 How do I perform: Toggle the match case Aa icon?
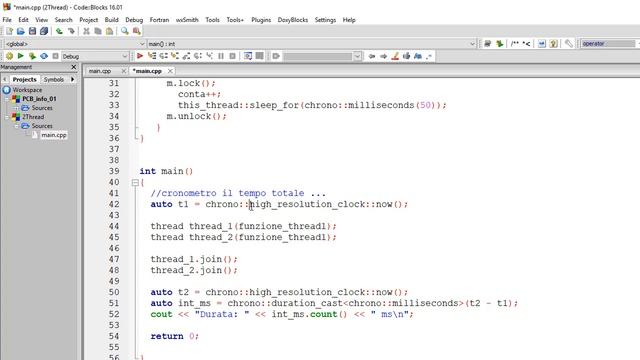point(418,56)
